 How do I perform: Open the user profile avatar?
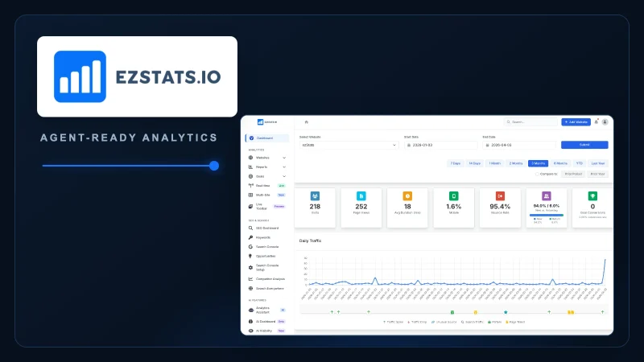tap(605, 122)
